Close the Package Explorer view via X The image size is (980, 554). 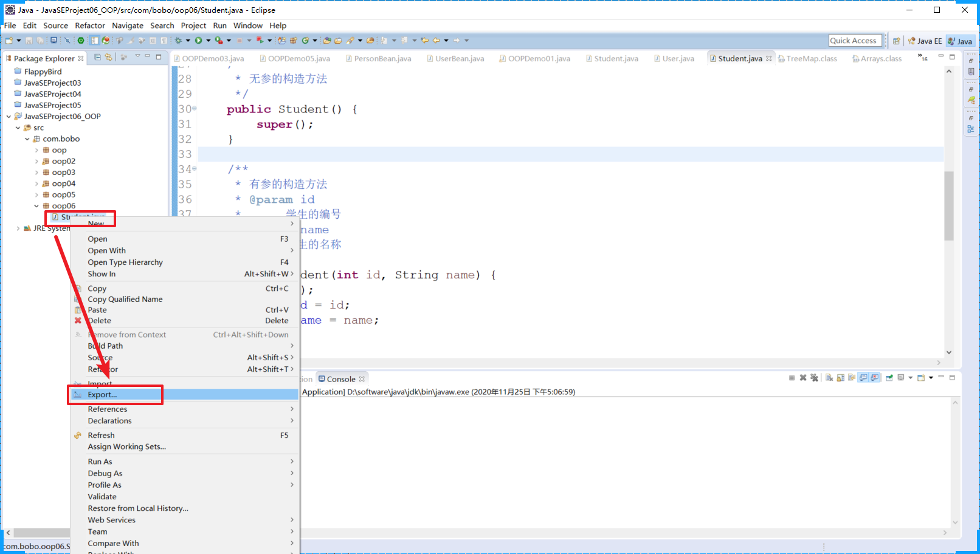click(81, 58)
